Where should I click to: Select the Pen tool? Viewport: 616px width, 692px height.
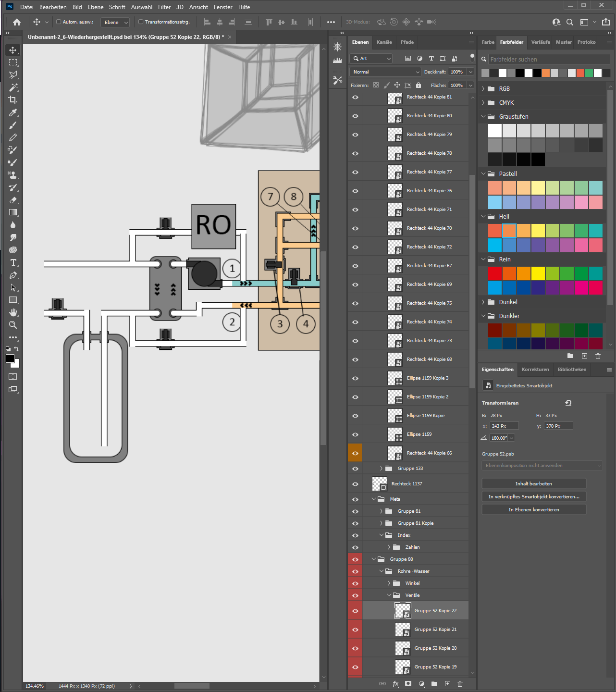pos(13,275)
